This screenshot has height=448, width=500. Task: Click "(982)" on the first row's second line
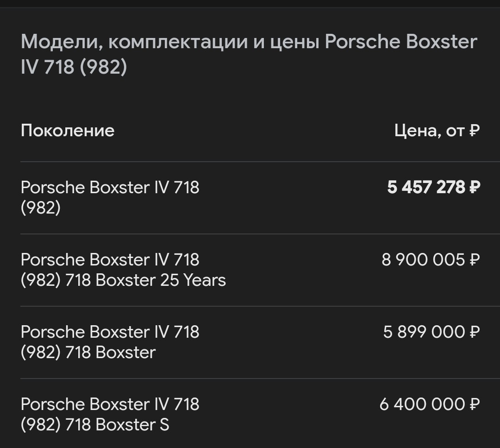tap(40, 208)
